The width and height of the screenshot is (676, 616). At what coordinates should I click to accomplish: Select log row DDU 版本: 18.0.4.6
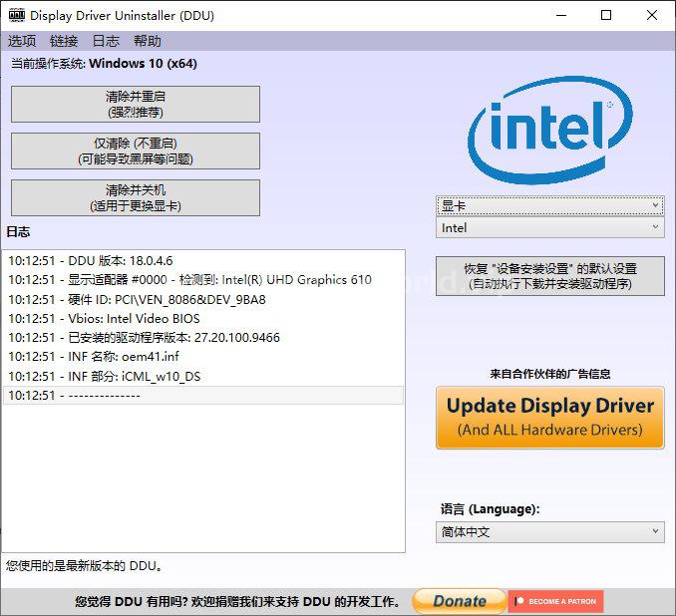(x=203, y=261)
